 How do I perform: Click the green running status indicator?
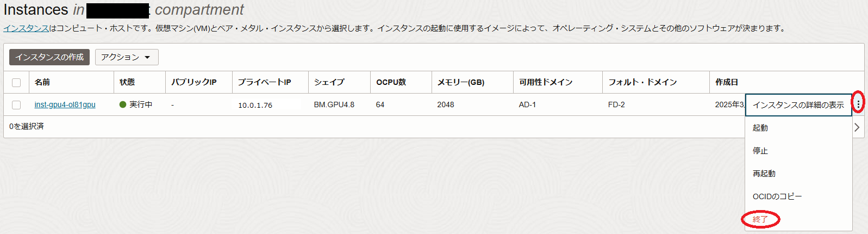tap(123, 104)
